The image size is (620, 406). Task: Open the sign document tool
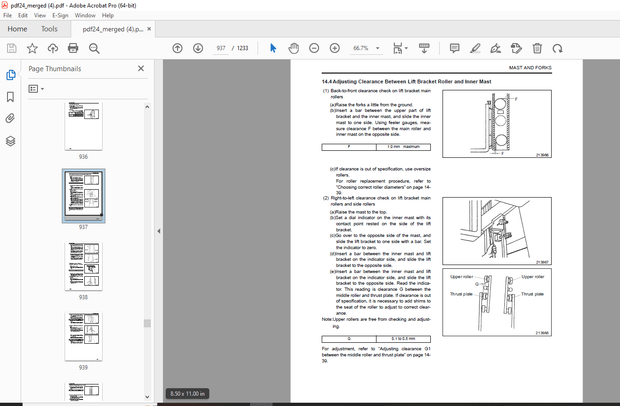coord(495,48)
